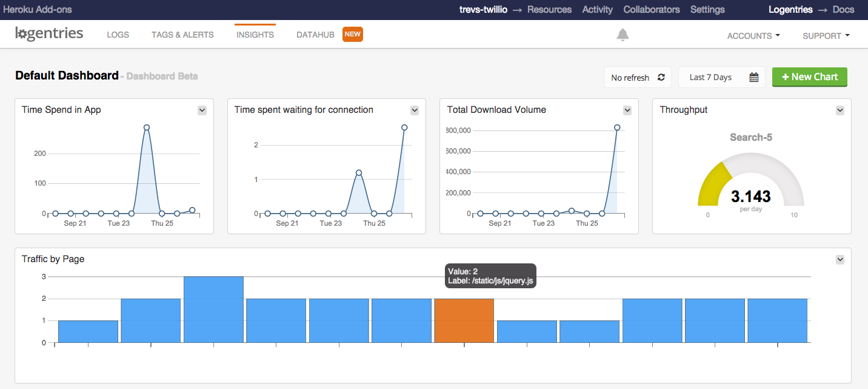The width and height of the screenshot is (868, 389).
Task: Open the Support dropdown menu
Action: [x=826, y=36]
